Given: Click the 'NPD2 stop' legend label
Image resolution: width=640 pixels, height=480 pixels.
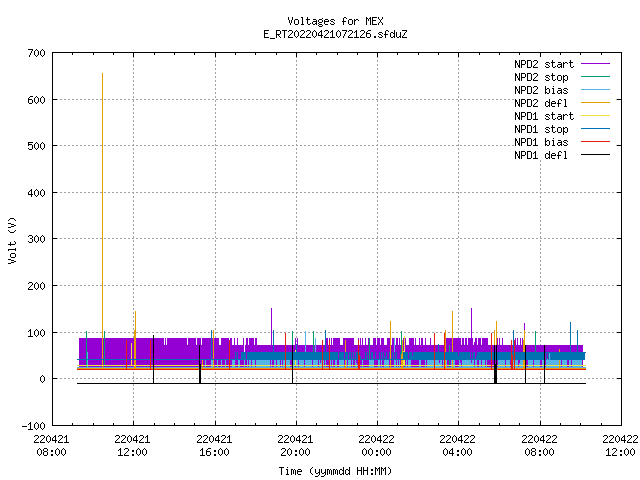Looking at the screenshot, I should click(x=541, y=77).
